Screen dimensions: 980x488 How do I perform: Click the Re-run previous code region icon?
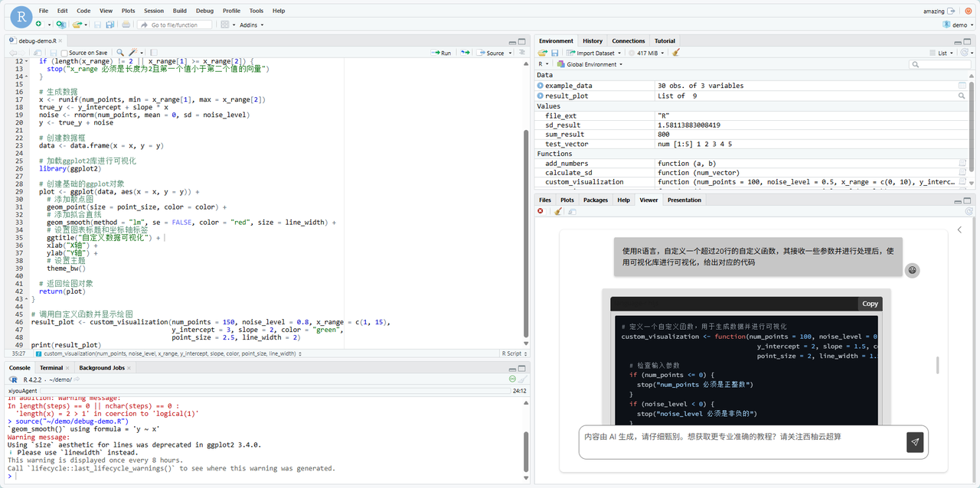click(x=465, y=53)
